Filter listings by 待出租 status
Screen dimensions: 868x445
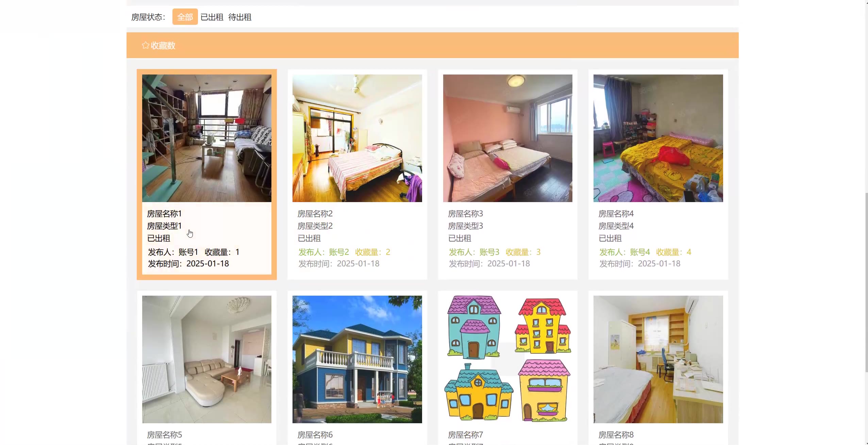tap(240, 17)
